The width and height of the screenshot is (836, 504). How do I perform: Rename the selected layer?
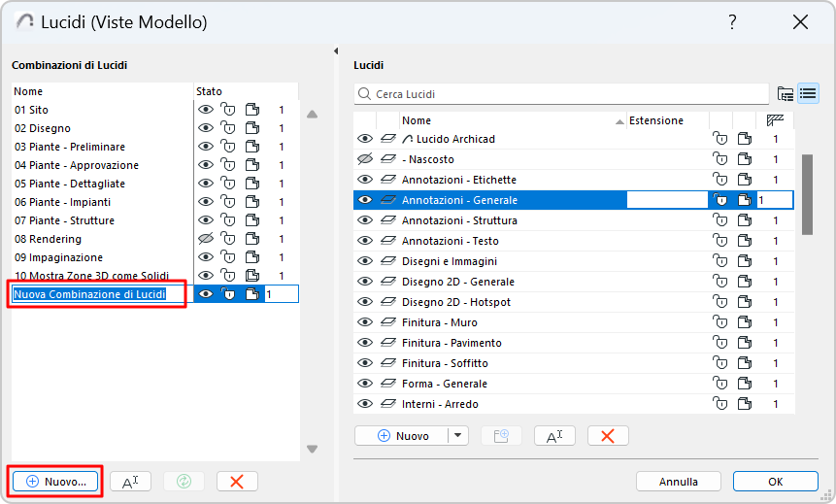(554, 436)
